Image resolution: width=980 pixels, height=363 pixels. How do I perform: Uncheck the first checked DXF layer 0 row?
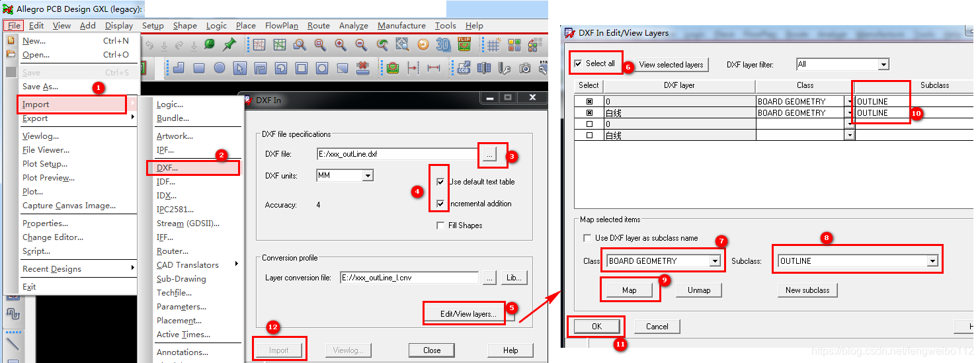(x=589, y=102)
